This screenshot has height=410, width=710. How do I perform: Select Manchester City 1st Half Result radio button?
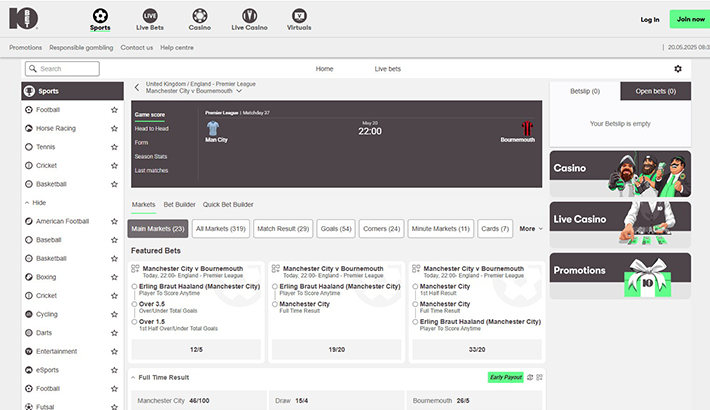click(x=415, y=286)
